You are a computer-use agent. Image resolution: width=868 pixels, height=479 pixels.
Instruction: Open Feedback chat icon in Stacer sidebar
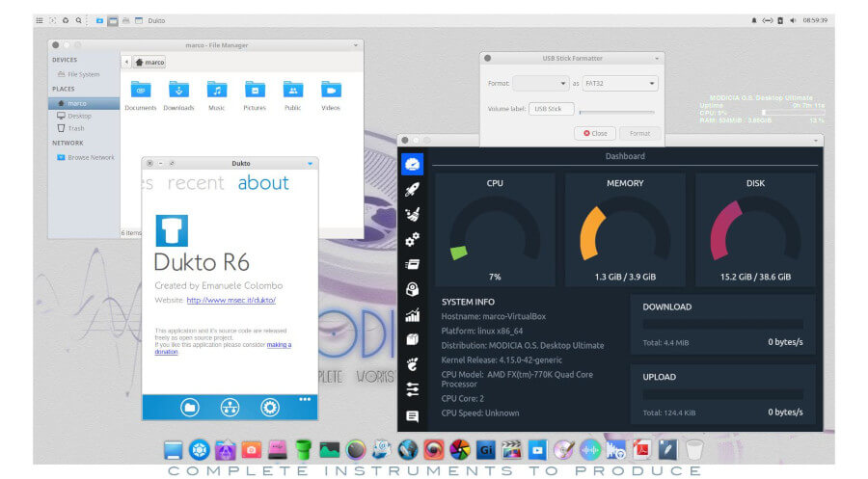pos(412,416)
